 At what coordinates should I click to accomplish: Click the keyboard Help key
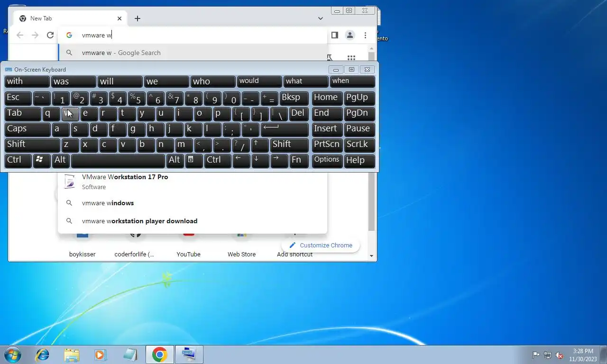(359, 161)
